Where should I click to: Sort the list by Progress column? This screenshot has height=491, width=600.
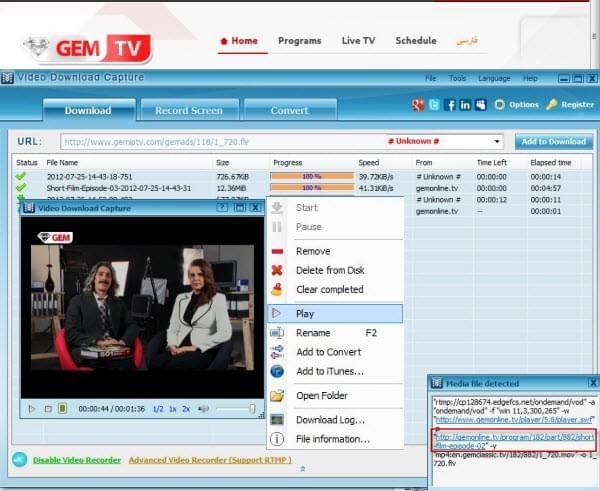click(287, 163)
